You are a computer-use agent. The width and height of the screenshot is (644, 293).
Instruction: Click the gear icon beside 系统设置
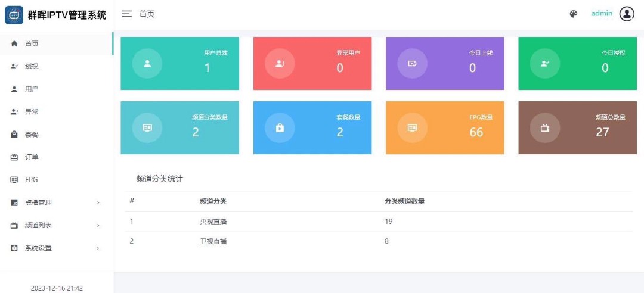[14, 248]
